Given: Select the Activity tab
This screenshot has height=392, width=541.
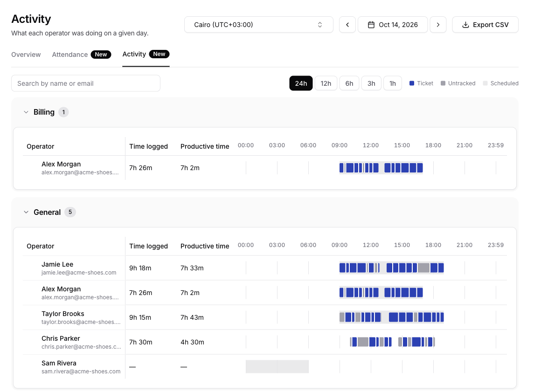Looking at the screenshot, I should click(x=146, y=54).
